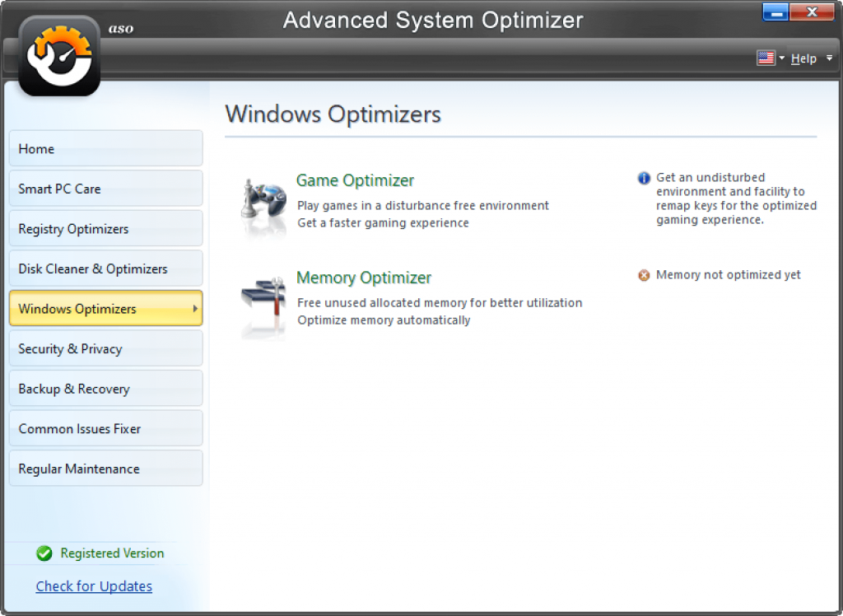Minimize the Advanced System Optimizer window
Viewport: 843px width, 616px height.
[775, 12]
